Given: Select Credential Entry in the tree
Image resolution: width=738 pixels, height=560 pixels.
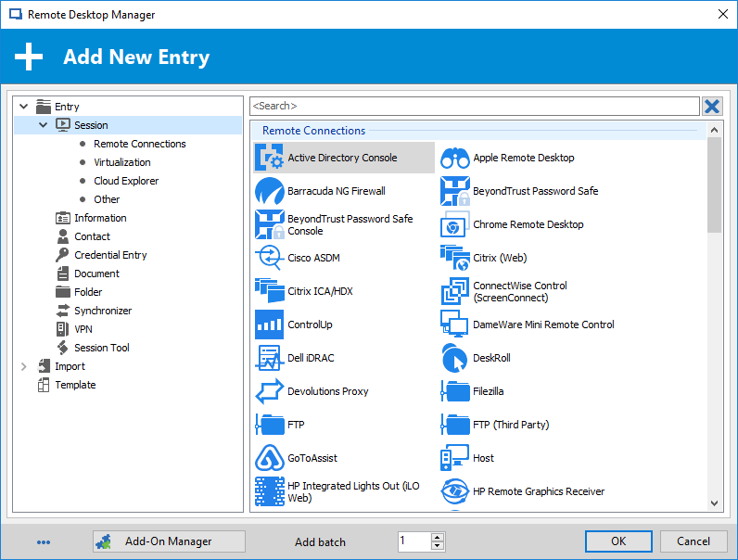Looking at the screenshot, I should click(110, 255).
